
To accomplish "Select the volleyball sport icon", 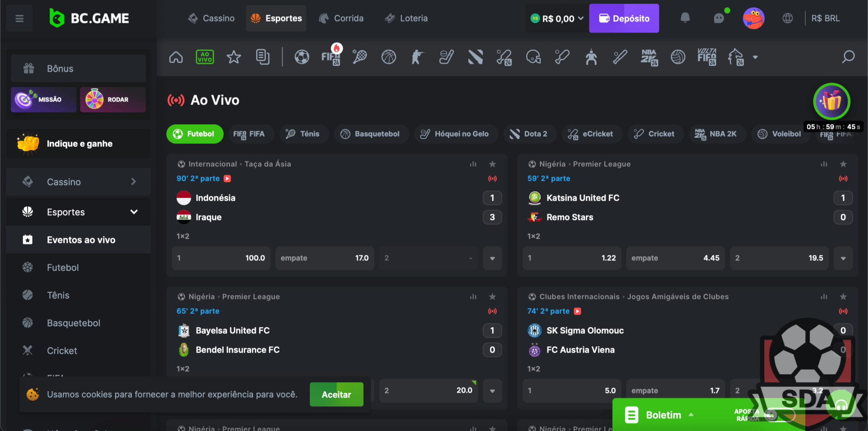I will 678,57.
